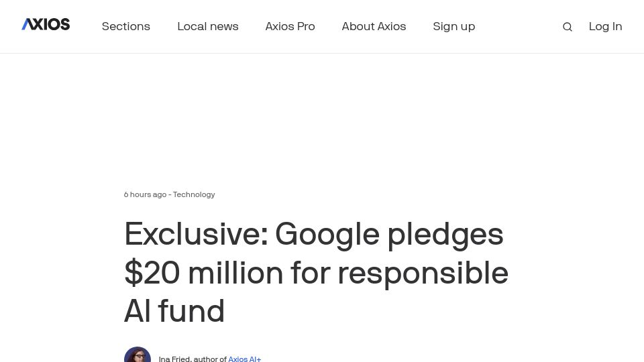Viewport: 644px width, 362px height.
Task: Click the Axios AI+ newsletter link
Action: 244,359
